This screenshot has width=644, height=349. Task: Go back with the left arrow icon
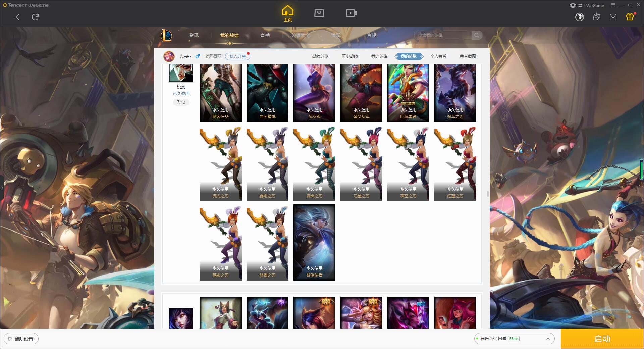[x=18, y=17]
